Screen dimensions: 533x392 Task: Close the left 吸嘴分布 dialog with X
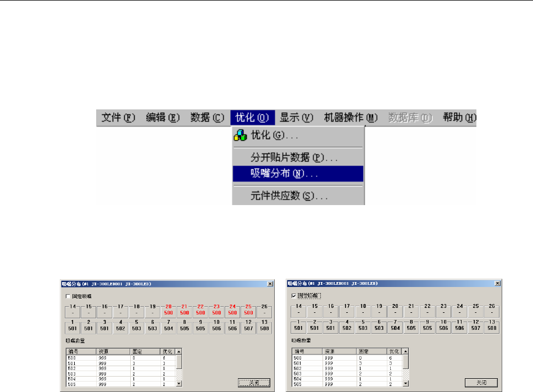(x=270, y=284)
